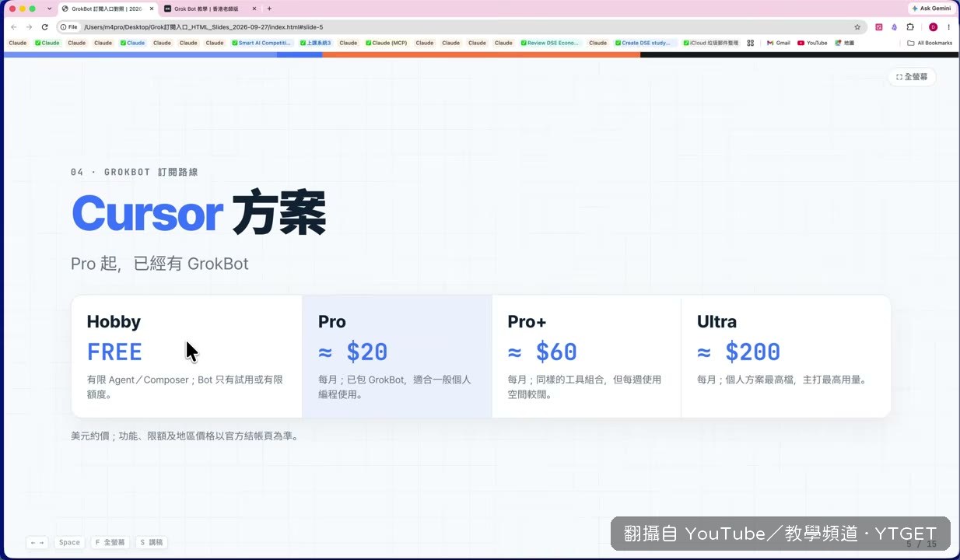Viewport: 960px width, 560px height.
Task: Open a new tab with plus button
Action: click(x=269, y=9)
